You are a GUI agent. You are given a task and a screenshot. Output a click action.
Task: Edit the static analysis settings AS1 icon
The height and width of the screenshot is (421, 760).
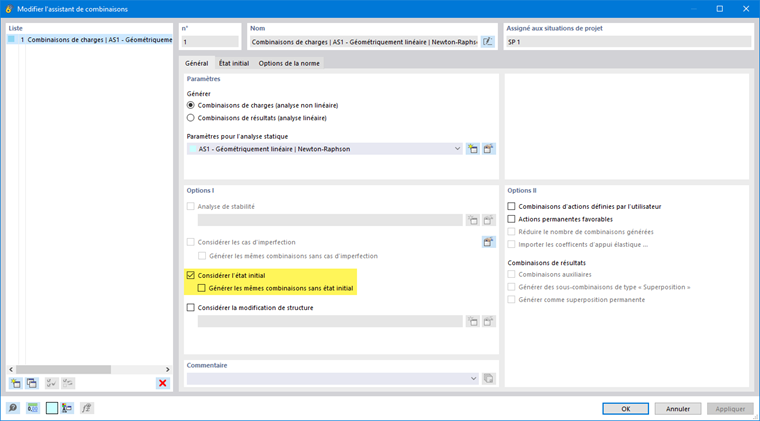(489, 149)
